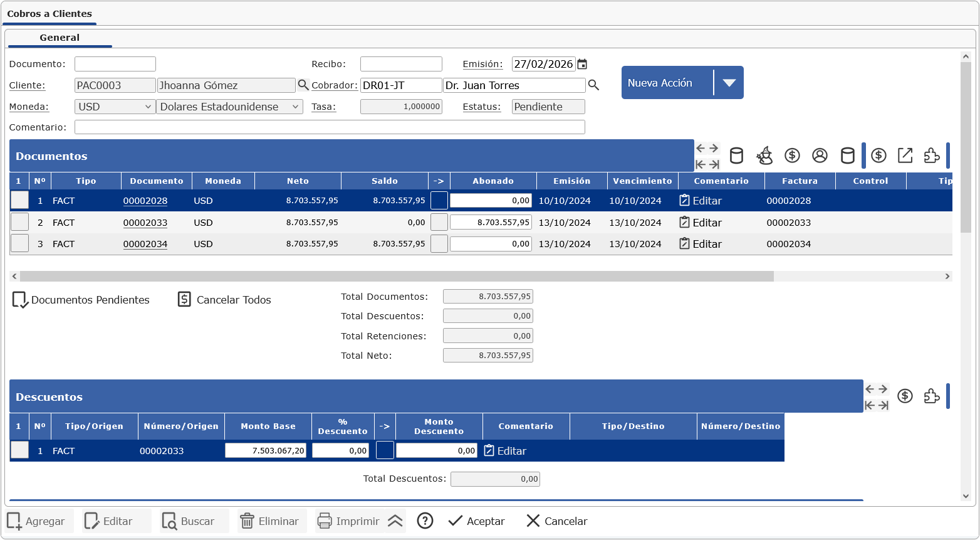Click into the Comentario text field
This screenshot has height=540, width=980.
329,127
